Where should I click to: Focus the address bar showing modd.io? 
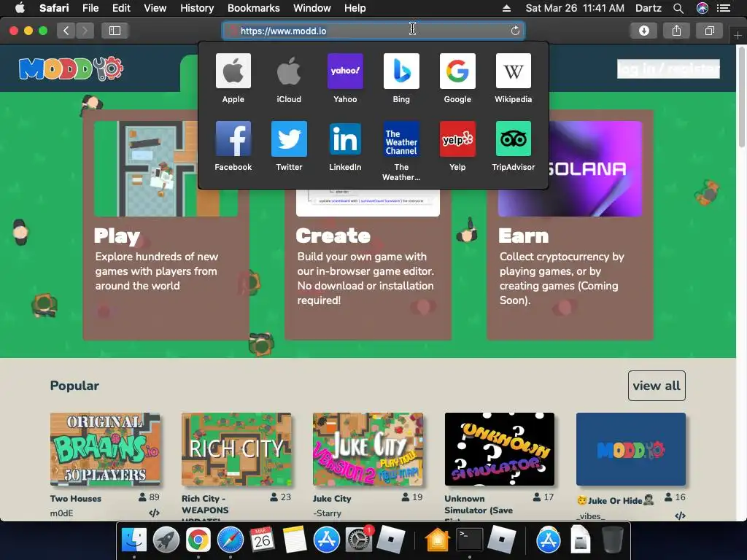[x=373, y=31]
